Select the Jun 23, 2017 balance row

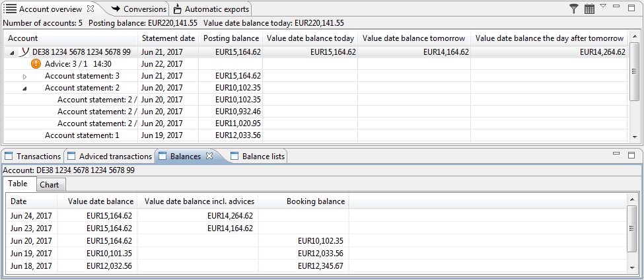coord(317,228)
